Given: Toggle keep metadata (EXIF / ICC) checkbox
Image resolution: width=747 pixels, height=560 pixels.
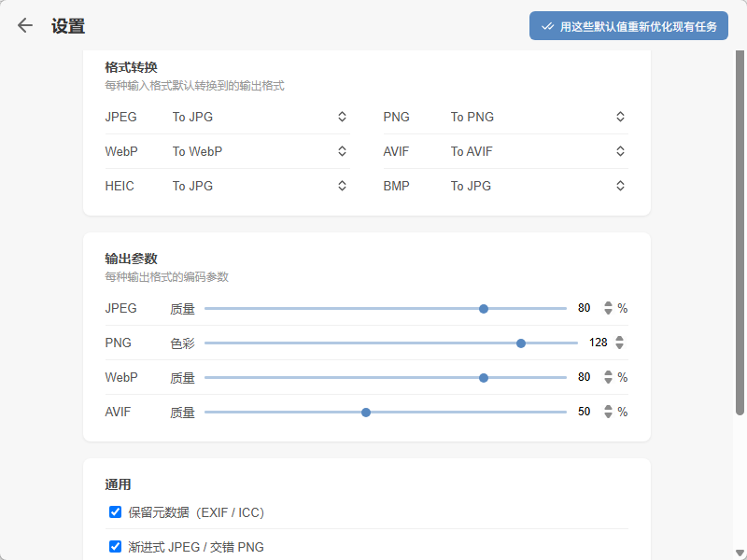Looking at the screenshot, I should pyautogui.click(x=115, y=511).
